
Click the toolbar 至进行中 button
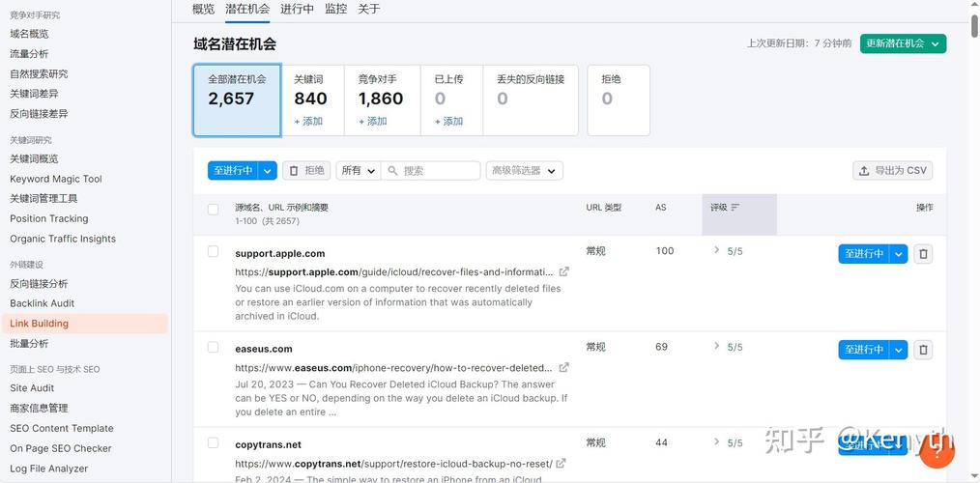coord(233,171)
